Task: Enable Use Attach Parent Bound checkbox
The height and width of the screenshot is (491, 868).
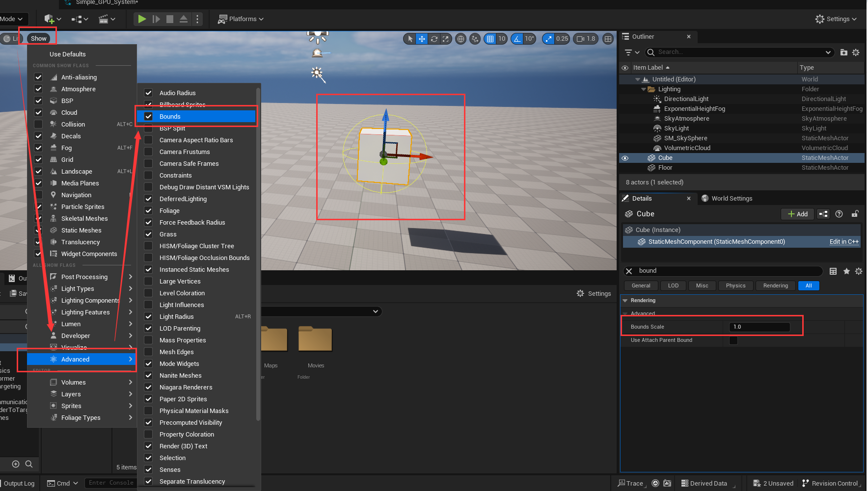Action: 733,340
